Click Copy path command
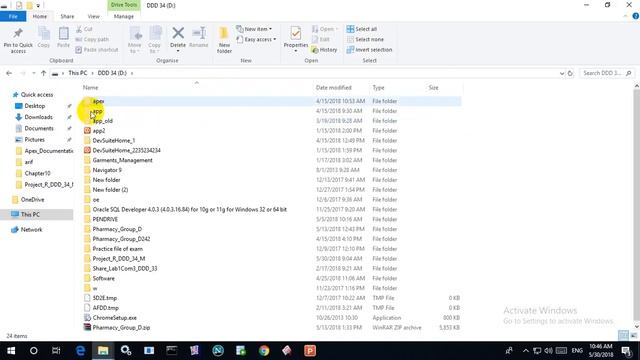The width and height of the screenshot is (640, 360). 92,39
